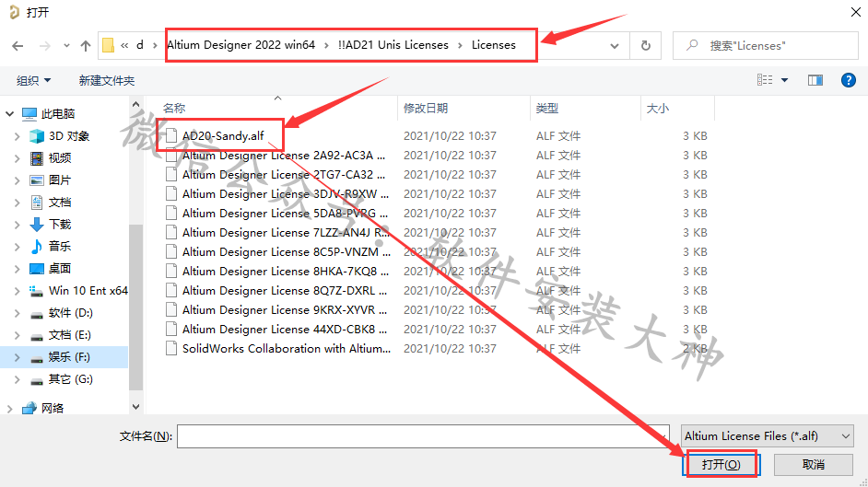Select 软件 (D:) drive

pyautogui.click(x=70, y=313)
